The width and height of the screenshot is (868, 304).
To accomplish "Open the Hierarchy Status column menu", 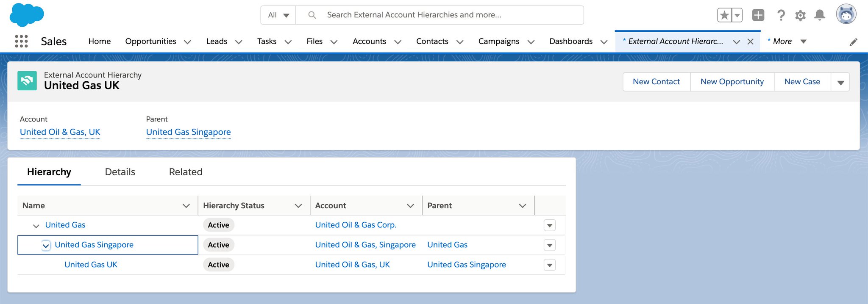I will coord(298,206).
